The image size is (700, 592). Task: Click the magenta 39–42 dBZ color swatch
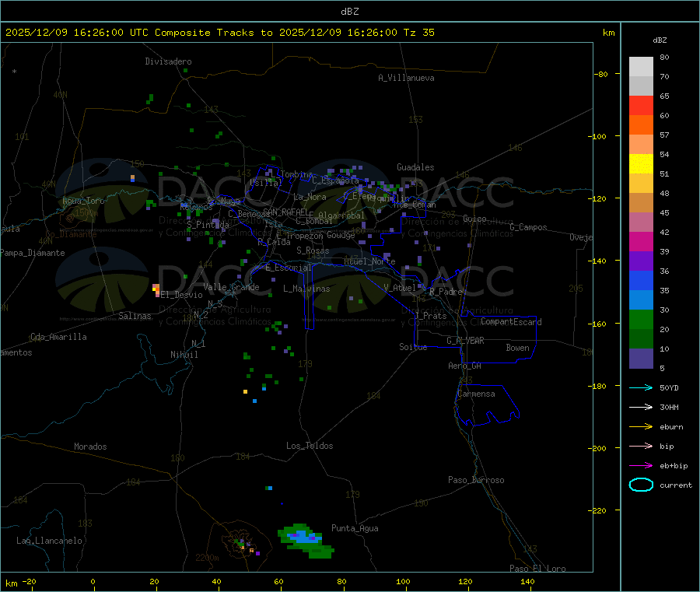[641, 241]
